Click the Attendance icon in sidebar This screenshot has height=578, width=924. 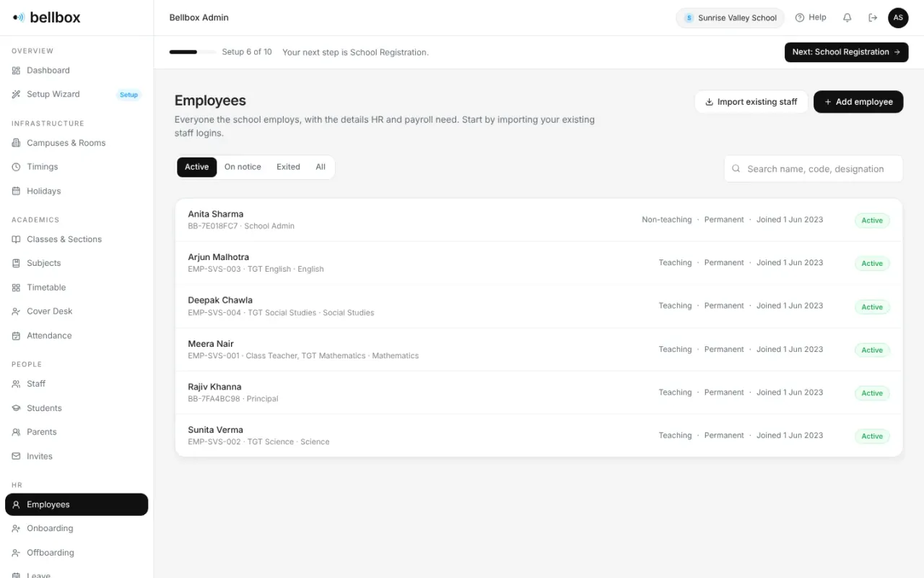tap(16, 335)
